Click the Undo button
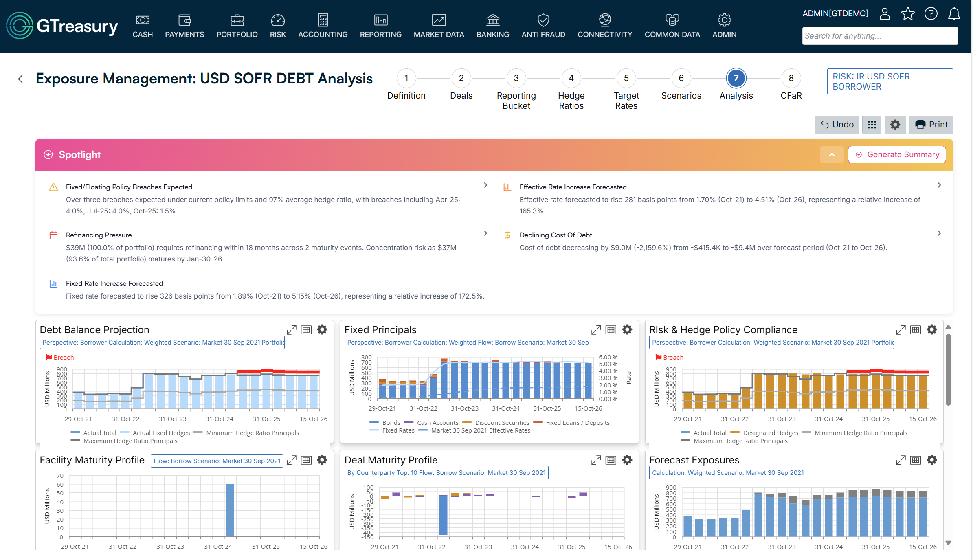973x560 pixels. pos(837,125)
